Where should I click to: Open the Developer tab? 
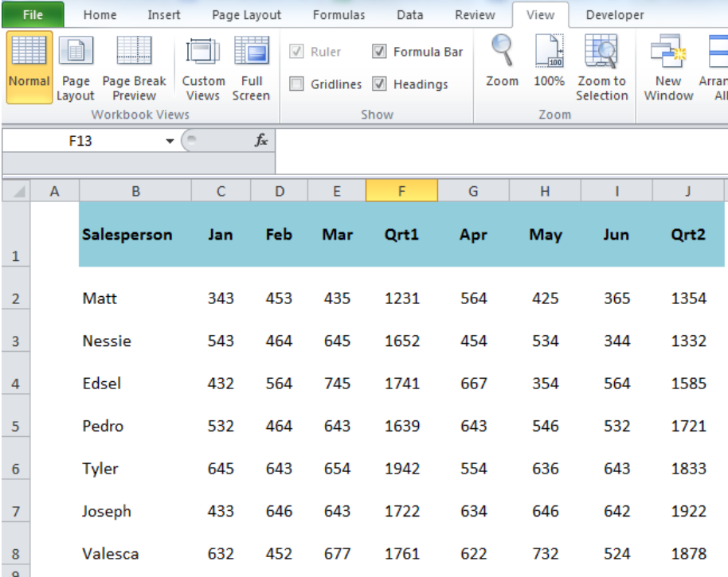click(x=615, y=15)
